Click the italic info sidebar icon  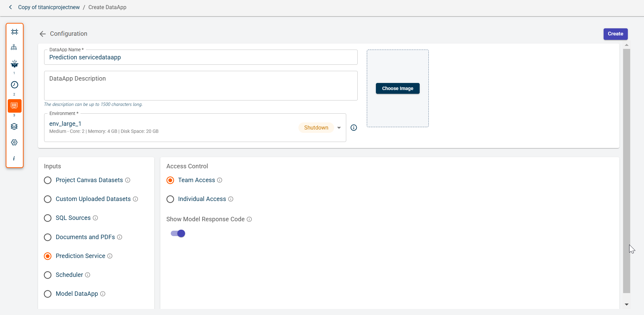pyautogui.click(x=14, y=158)
